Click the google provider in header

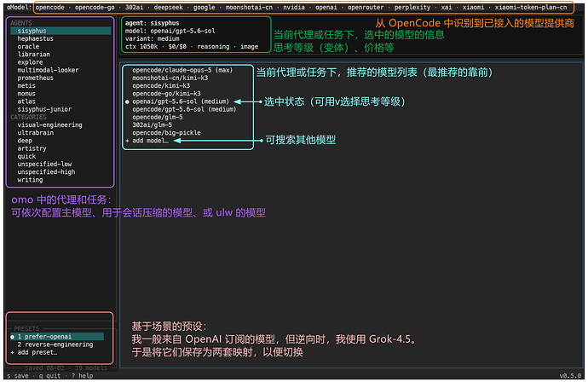tap(205, 8)
